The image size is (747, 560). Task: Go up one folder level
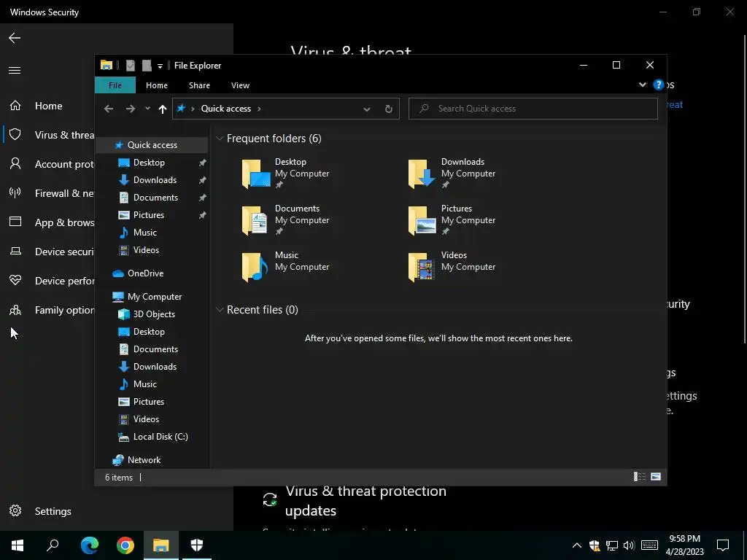163,109
